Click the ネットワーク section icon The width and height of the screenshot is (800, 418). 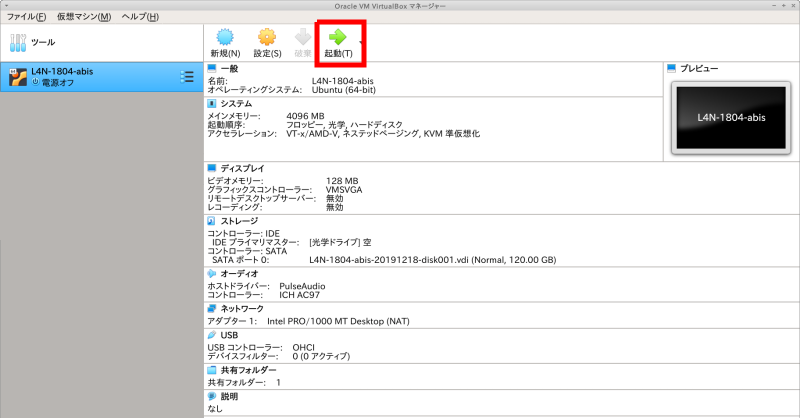212,309
